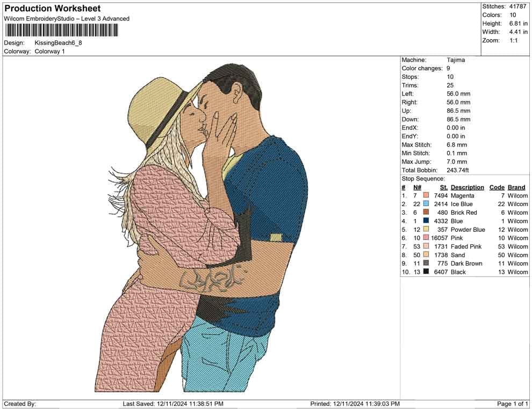Click the 'St.' column header
The image size is (532, 409).
444,187
